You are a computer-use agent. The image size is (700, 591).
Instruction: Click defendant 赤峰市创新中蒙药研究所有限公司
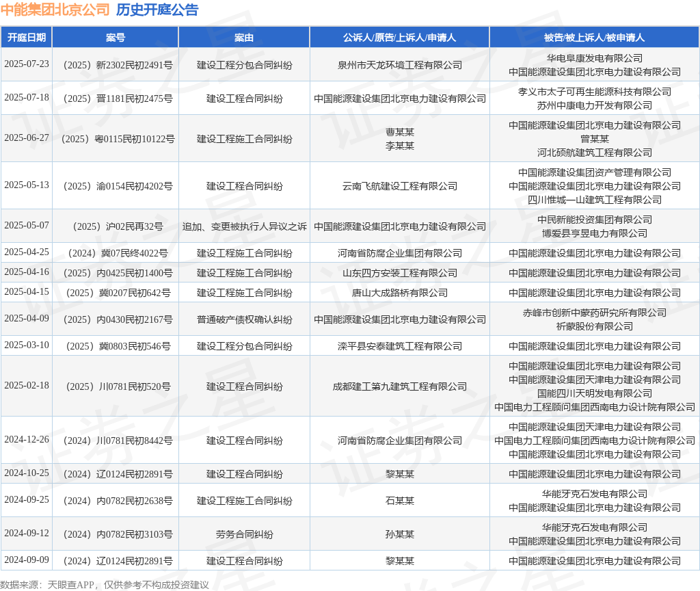point(595,313)
